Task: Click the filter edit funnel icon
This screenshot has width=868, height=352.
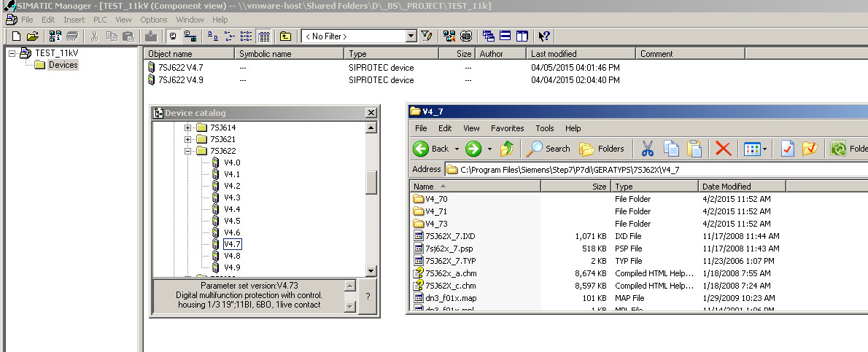Action: [x=426, y=36]
